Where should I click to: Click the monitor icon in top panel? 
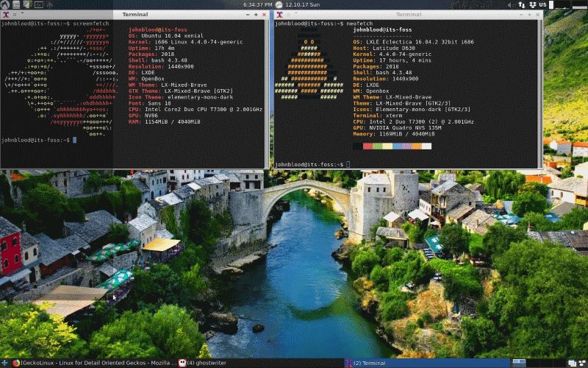click(x=27, y=4)
